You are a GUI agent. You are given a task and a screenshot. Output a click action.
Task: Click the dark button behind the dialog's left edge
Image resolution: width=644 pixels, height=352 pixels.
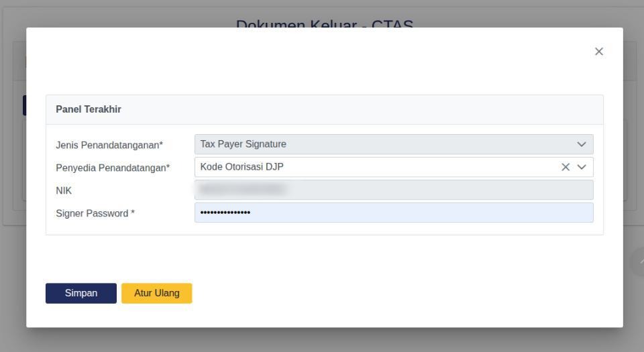pyautogui.click(x=24, y=105)
